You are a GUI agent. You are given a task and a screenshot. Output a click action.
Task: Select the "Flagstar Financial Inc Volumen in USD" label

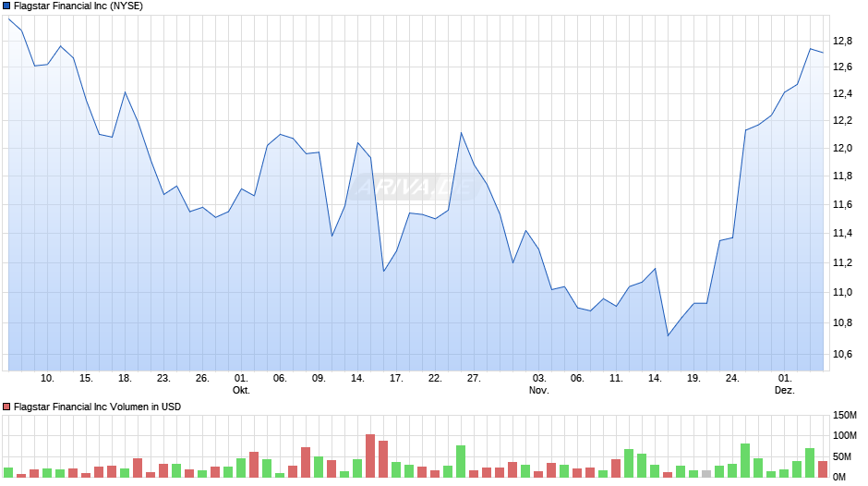98,407
